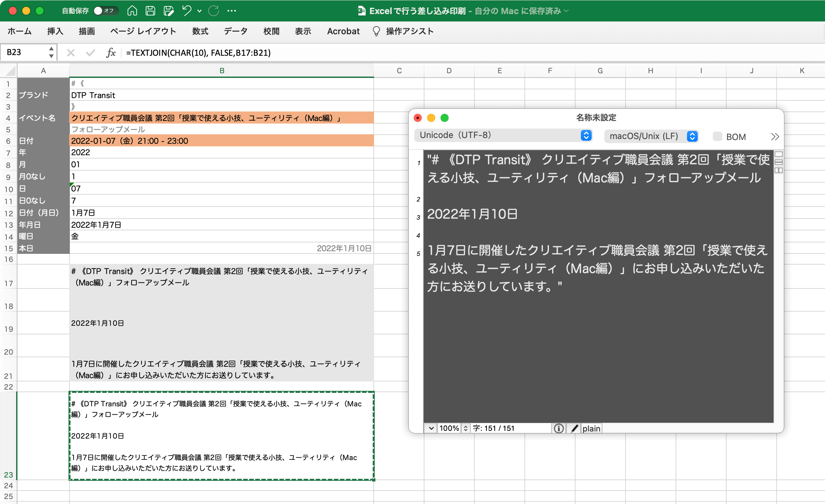Open the ホーム ribbon tab
The image size is (825, 504).
click(x=19, y=31)
